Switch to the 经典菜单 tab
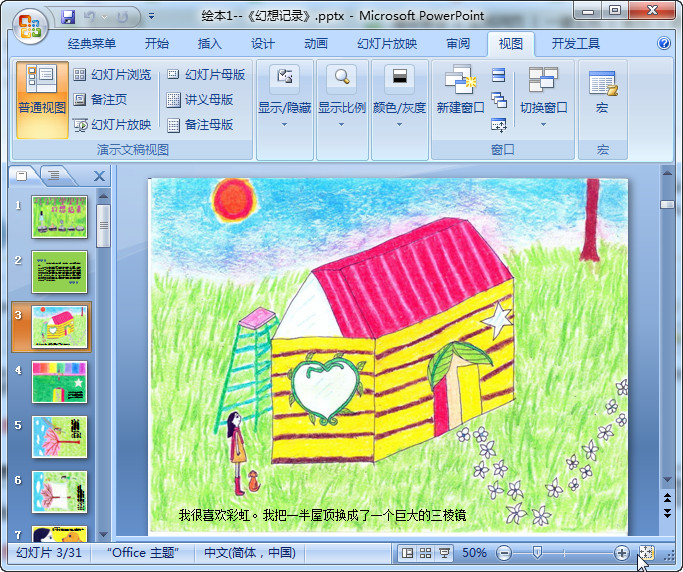The width and height of the screenshot is (683, 572). [92, 44]
